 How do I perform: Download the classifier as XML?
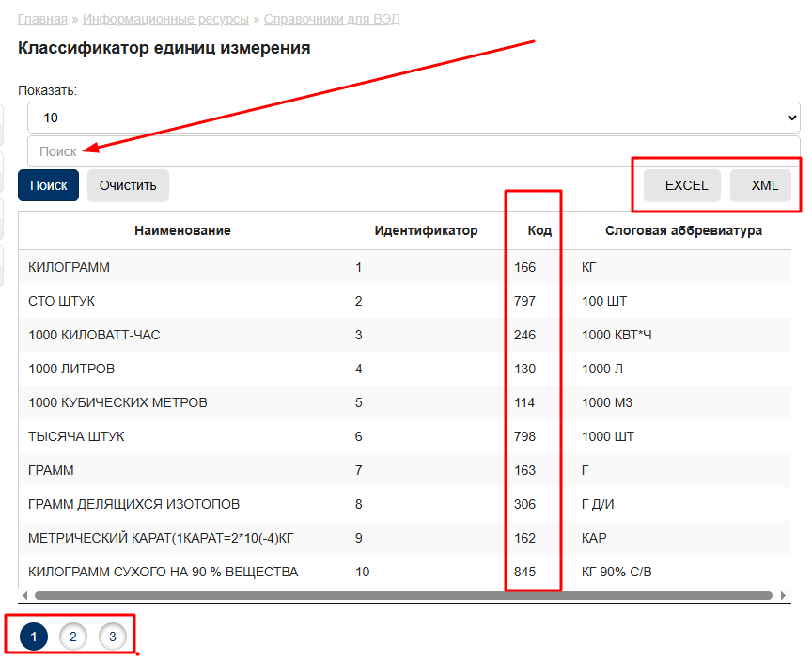tap(764, 185)
